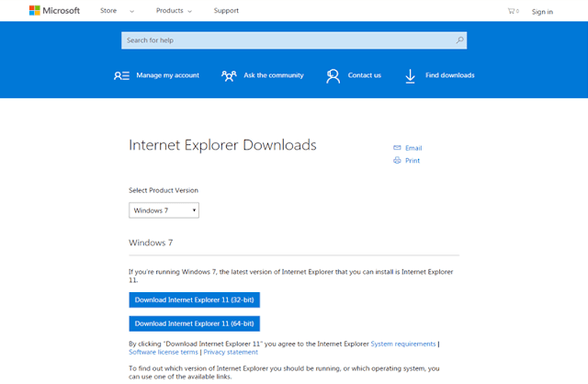Click the Select Product Version label

pyautogui.click(x=164, y=190)
